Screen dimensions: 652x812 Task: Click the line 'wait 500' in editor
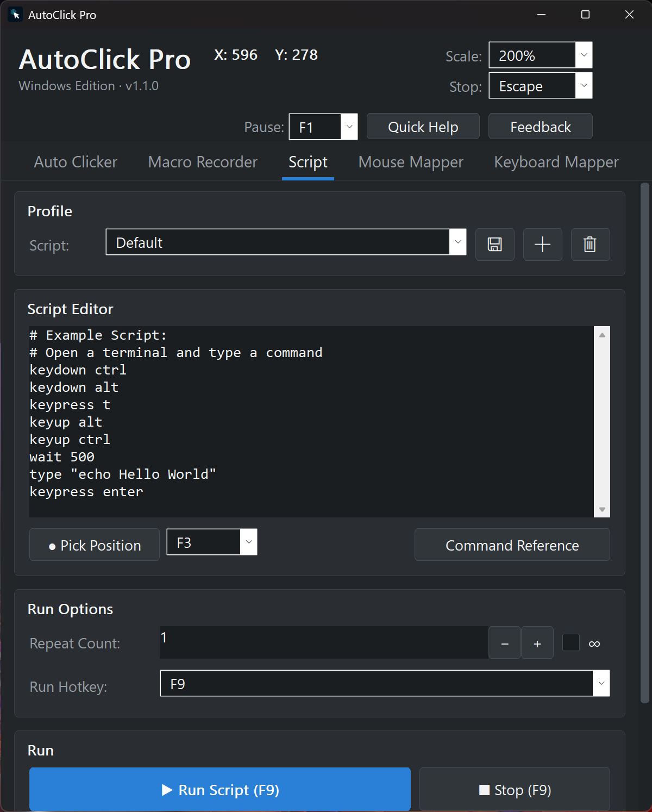[62, 457]
